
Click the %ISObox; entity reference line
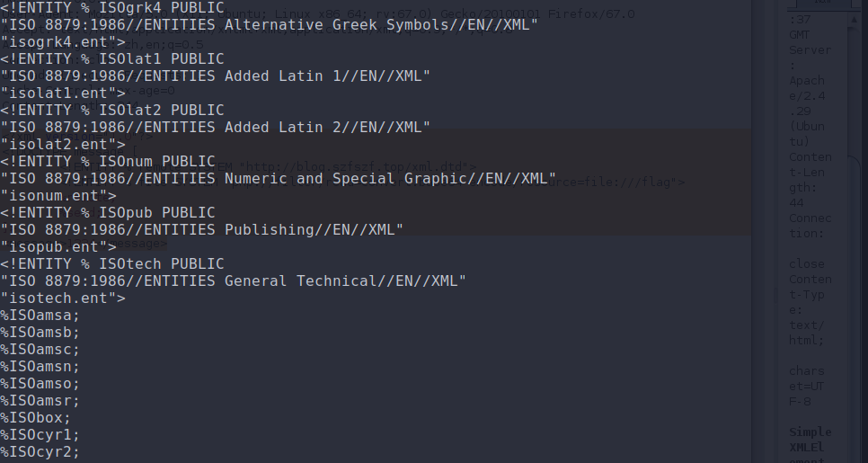(35, 417)
